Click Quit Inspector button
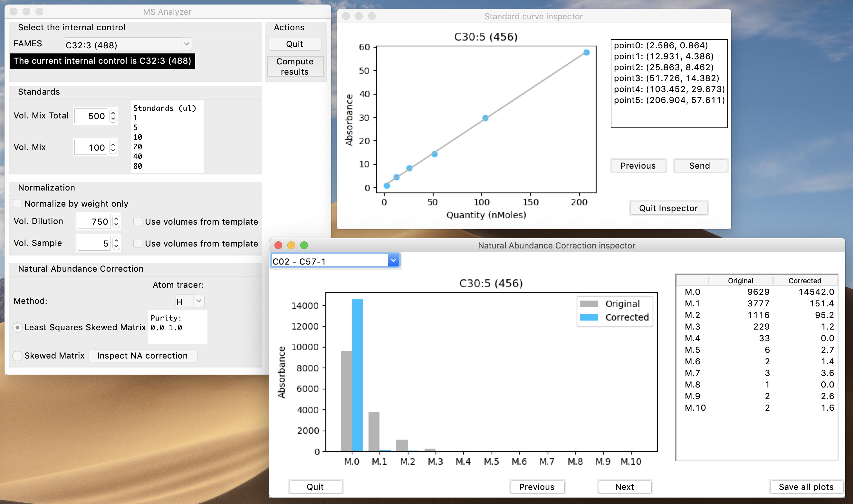Image resolution: width=853 pixels, height=504 pixels. coord(668,208)
